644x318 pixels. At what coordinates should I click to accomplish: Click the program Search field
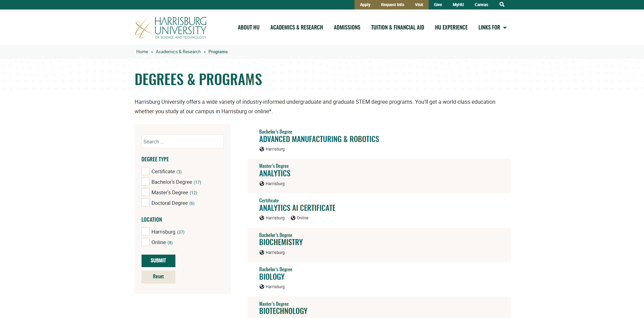pos(183,141)
